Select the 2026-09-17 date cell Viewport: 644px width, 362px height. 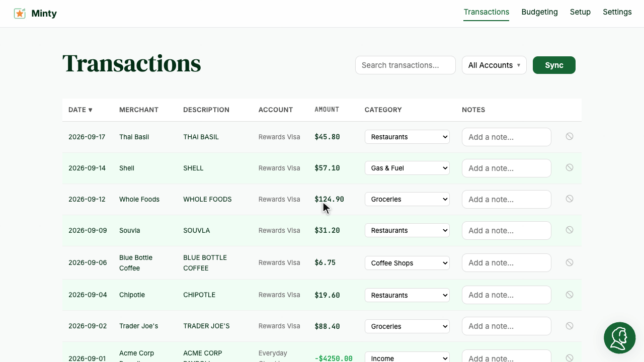87,137
